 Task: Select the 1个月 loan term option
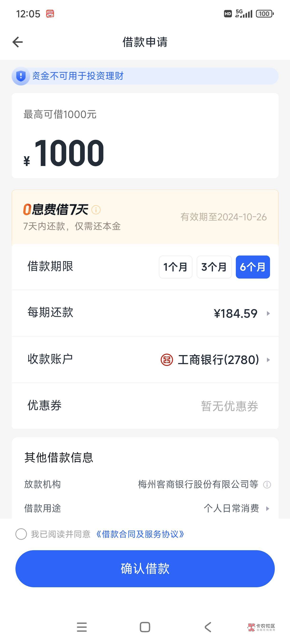pyautogui.click(x=175, y=267)
